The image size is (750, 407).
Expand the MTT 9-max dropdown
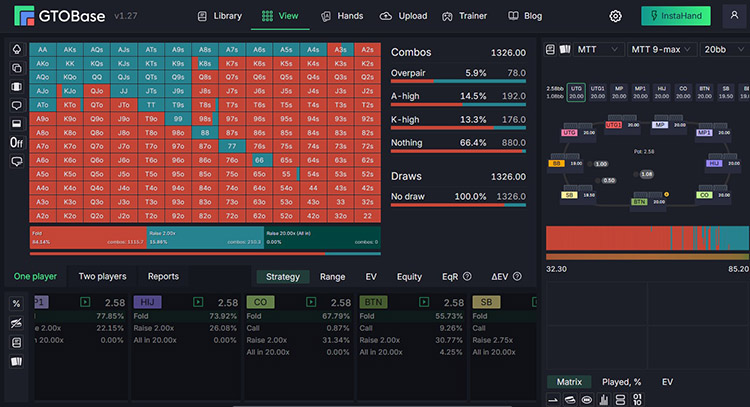(x=662, y=49)
